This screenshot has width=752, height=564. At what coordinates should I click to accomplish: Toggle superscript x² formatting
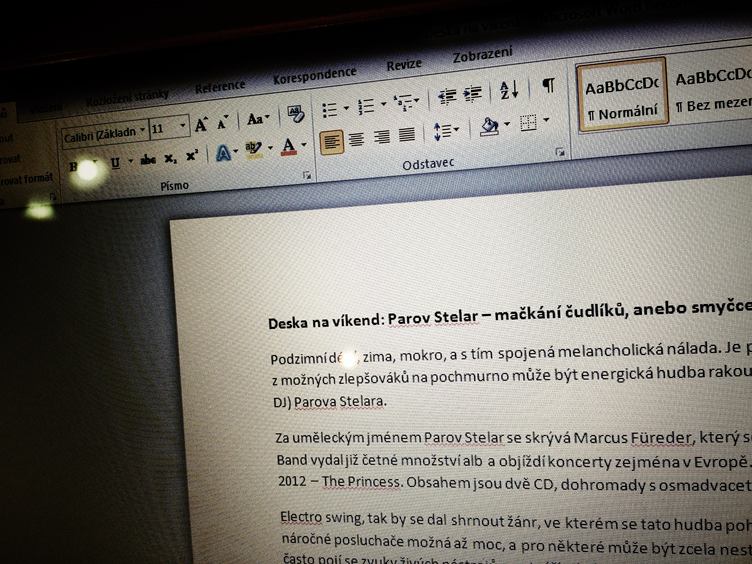tap(192, 155)
